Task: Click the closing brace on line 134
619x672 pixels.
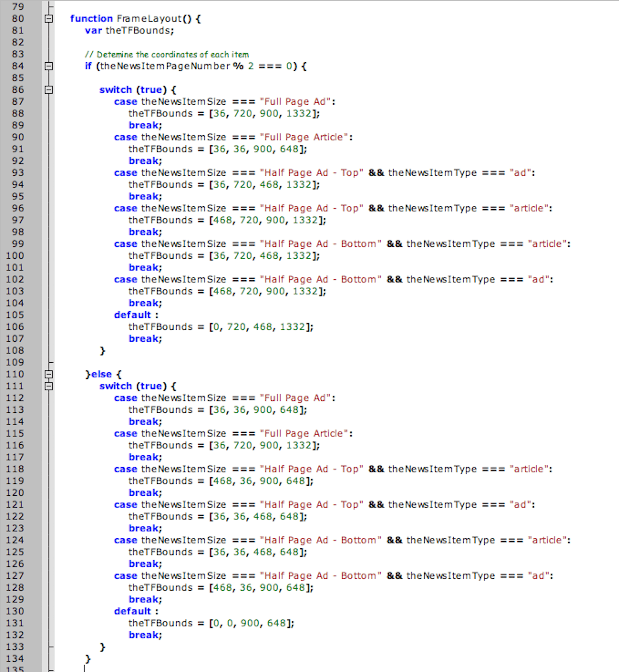Action: (x=88, y=659)
